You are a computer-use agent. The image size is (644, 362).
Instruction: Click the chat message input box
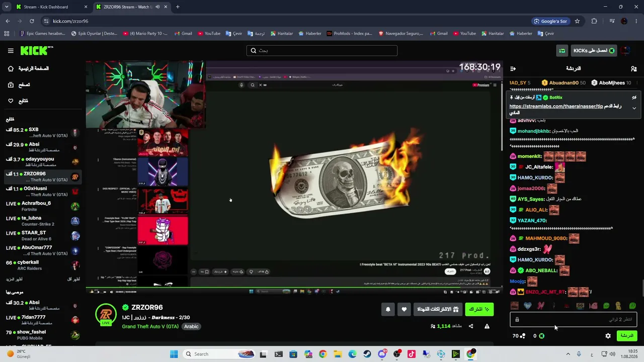pyautogui.click(x=574, y=319)
